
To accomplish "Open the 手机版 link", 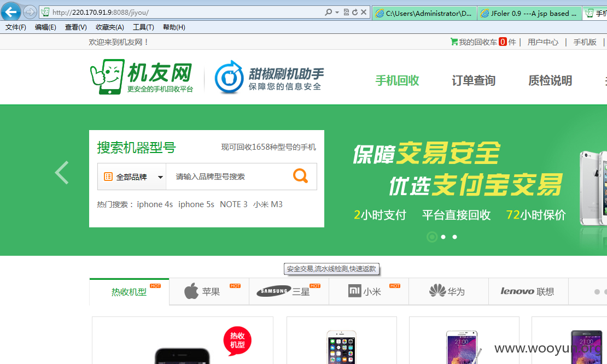I will click(585, 42).
